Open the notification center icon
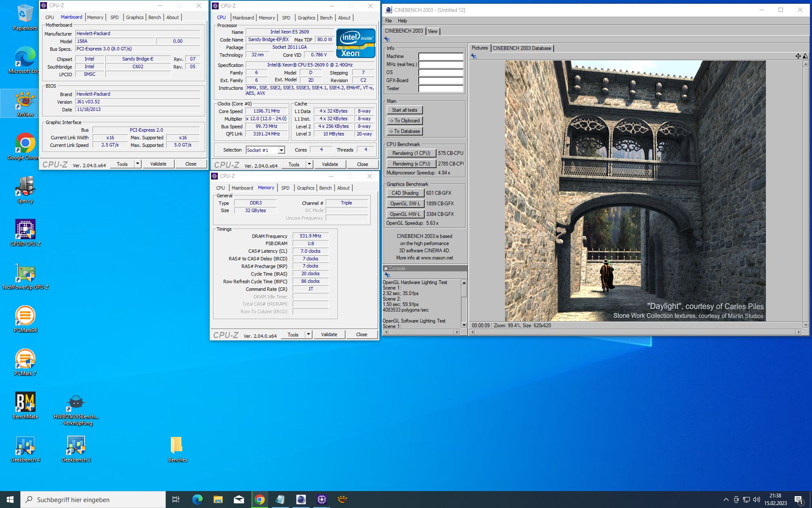812x508 pixels. pyautogui.click(x=798, y=500)
